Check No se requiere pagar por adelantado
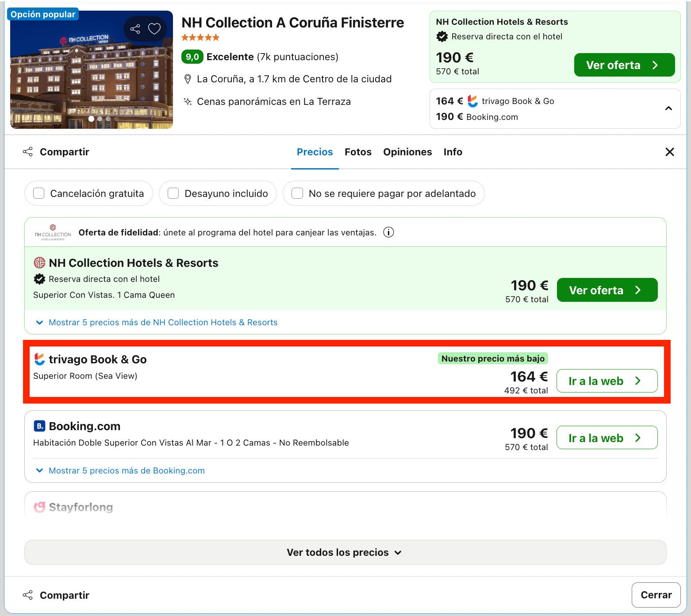Viewport: 691px width, 616px height. [297, 193]
